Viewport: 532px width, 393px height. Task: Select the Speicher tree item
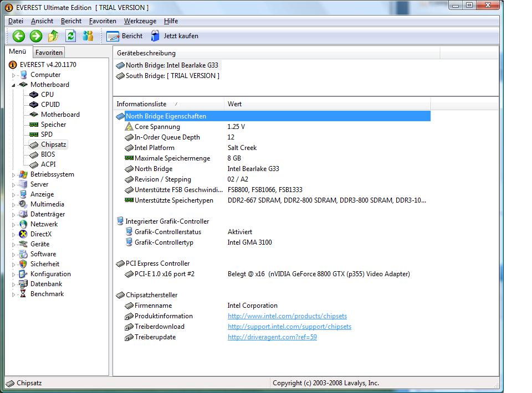point(53,125)
